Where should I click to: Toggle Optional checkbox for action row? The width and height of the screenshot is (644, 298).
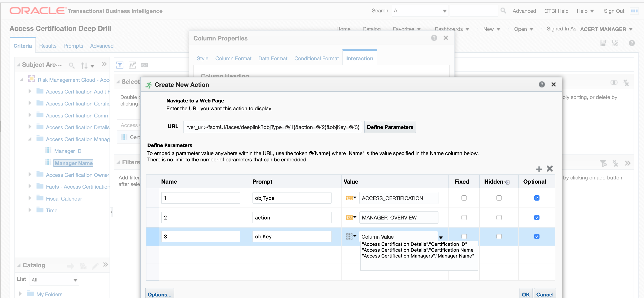[x=537, y=218]
